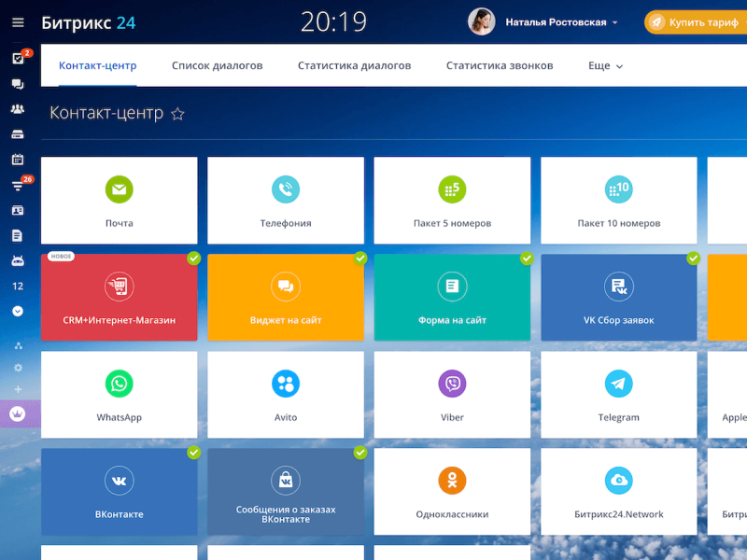This screenshot has width=747, height=560.
Task: Switch to Статистика диалогов tab
Action: pos(355,65)
